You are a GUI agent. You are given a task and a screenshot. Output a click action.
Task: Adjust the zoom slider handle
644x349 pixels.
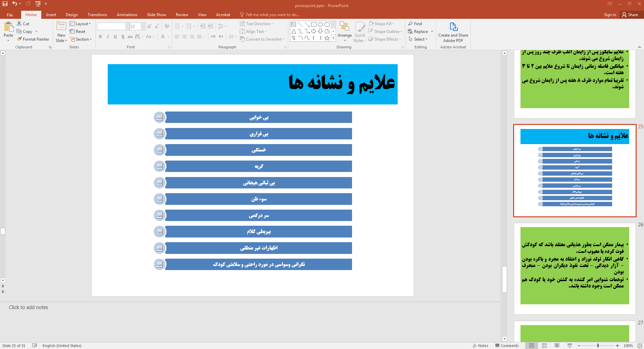point(598,345)
